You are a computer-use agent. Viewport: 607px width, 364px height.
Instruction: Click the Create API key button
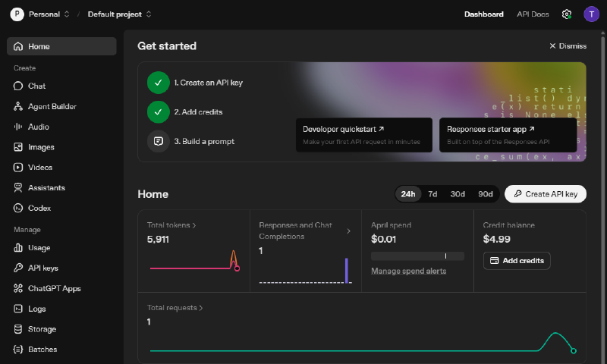[545, 194]
